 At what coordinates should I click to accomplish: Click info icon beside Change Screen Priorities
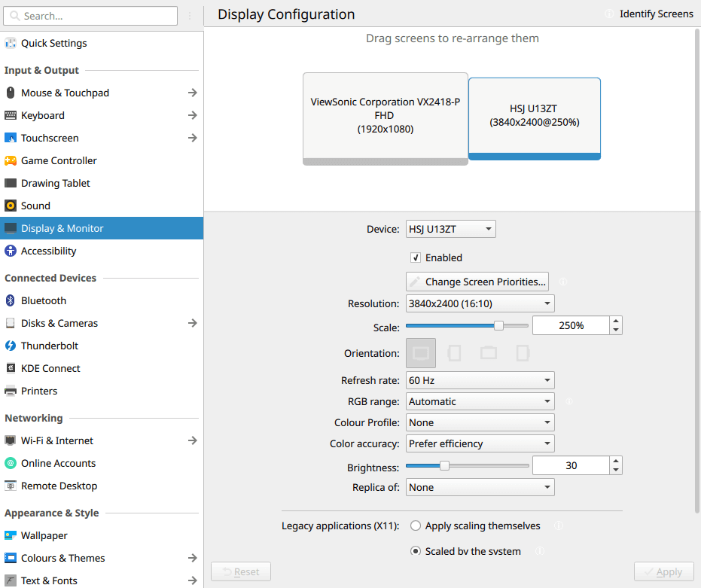tap(563, 282)
